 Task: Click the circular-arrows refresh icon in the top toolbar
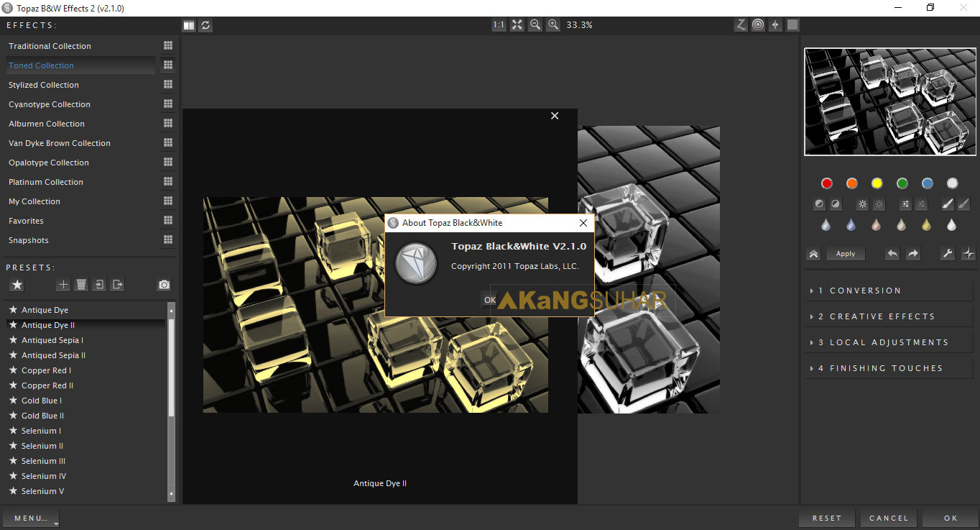click(x=206, y=25)
